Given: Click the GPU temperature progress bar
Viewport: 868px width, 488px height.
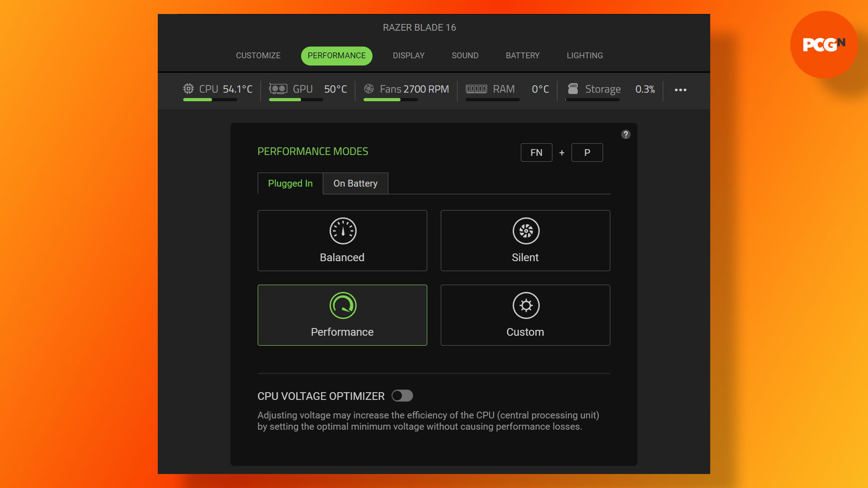Looking at the screenshot, I should click(x=296, y=99).
